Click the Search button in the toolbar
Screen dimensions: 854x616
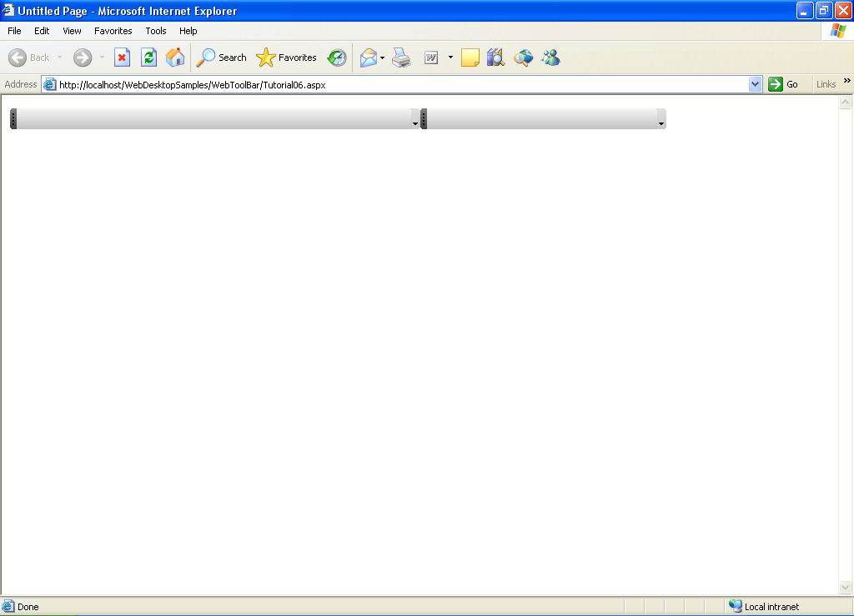(x=222, y=58)
